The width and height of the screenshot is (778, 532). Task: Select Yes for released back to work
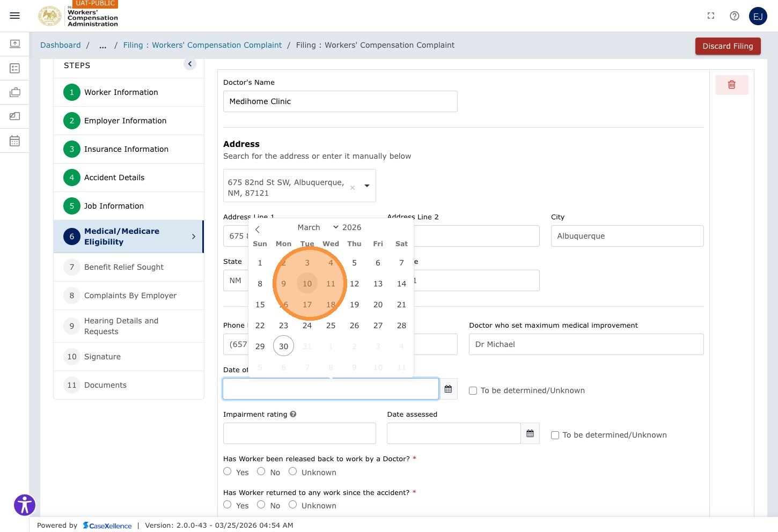227,471
